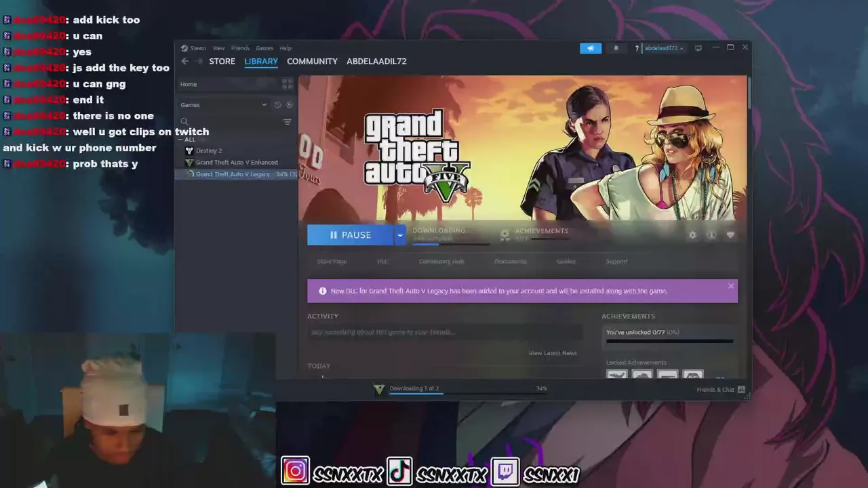This screenshot has height=488, width=868.
Task: Click the Twitch overlay icon
Action: tap(505, 472)
